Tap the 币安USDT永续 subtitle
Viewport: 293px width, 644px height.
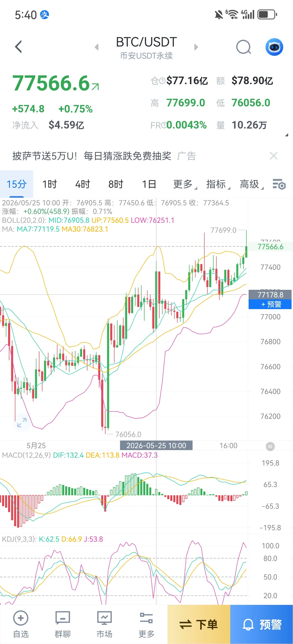tap(146, 56)
